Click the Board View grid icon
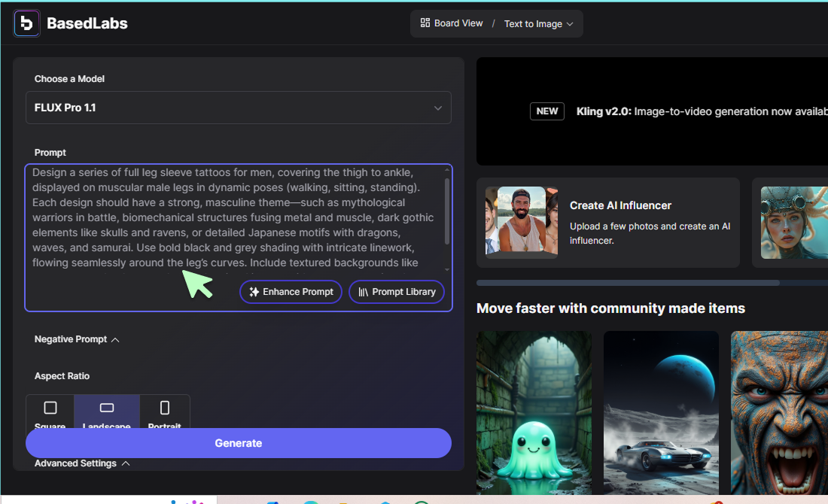The height and width of the screenshot is (504, 828). pos(425,23)
